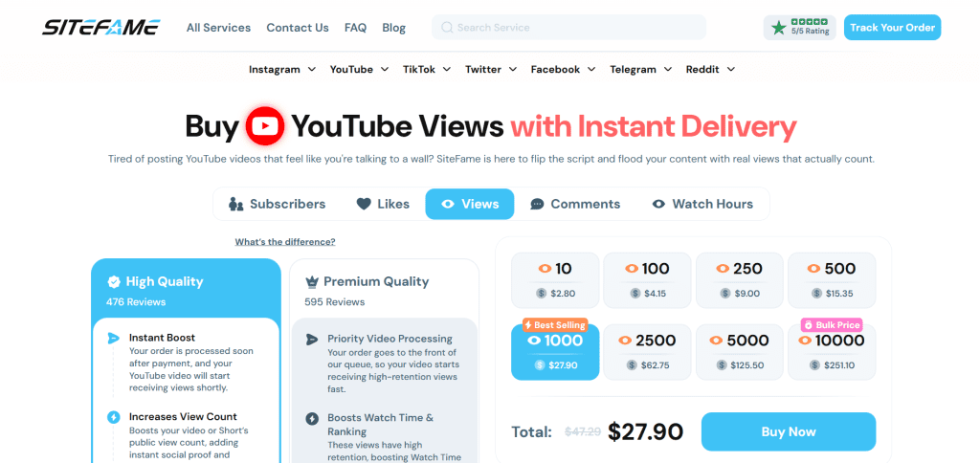Image resolution: width=980 pixels, height=463 pixels.
Task: Click the green star rating icon
Action: (778, 28)
